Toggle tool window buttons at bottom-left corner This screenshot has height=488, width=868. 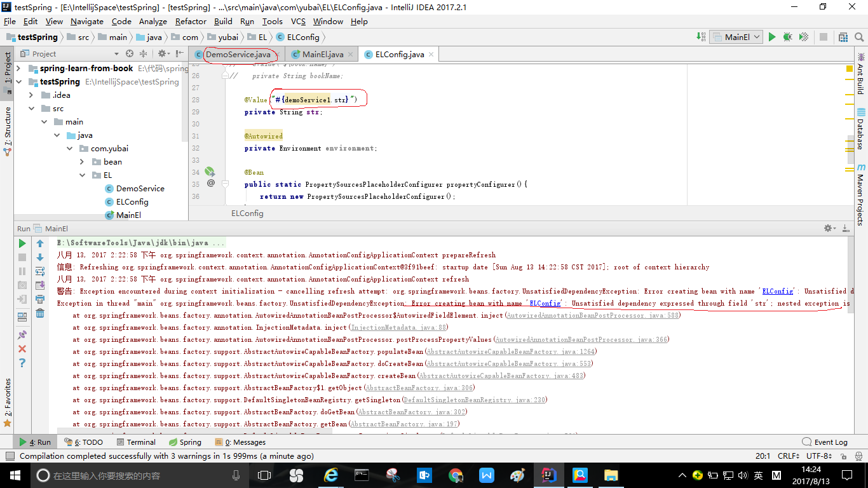[10, 456]
